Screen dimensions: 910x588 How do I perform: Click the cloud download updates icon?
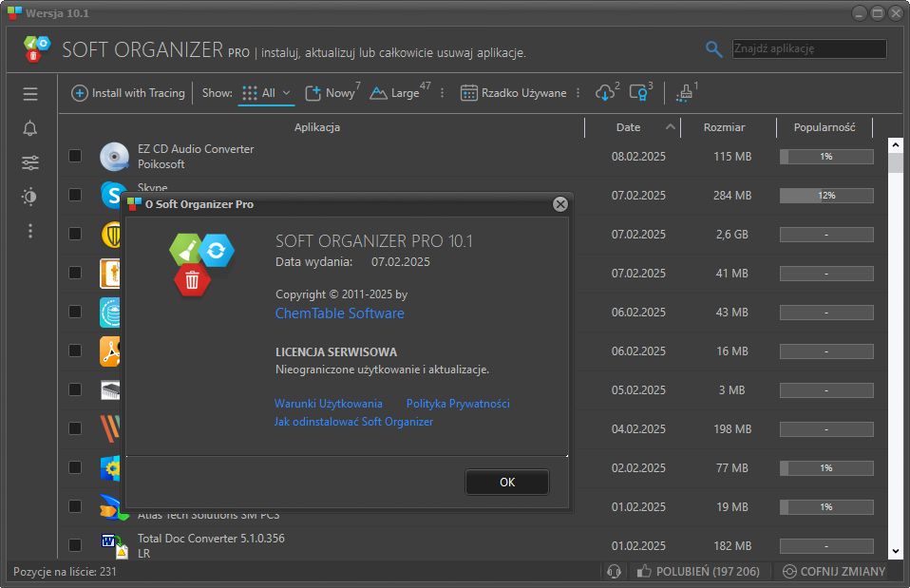(x=606, y=92)
